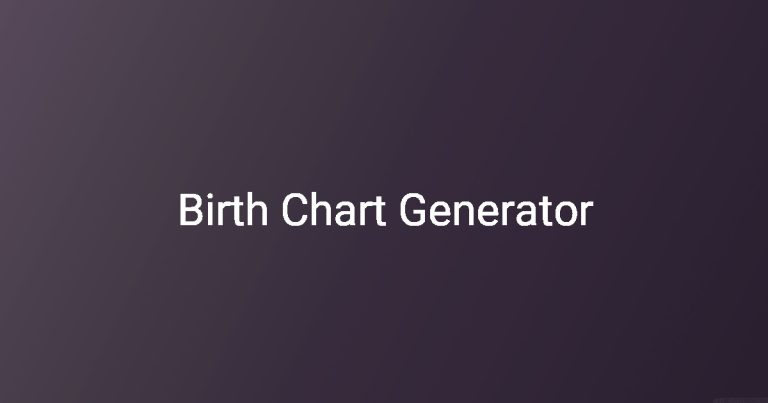Click the dark background below the title
Image resolution: width=768 pixels, height=403 pixels.
tap(384, 313)
